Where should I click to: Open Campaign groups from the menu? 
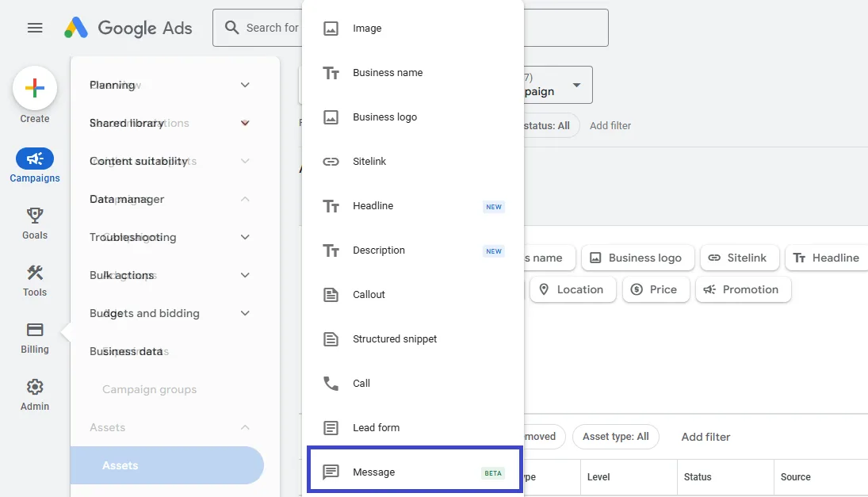coord(149,389)
